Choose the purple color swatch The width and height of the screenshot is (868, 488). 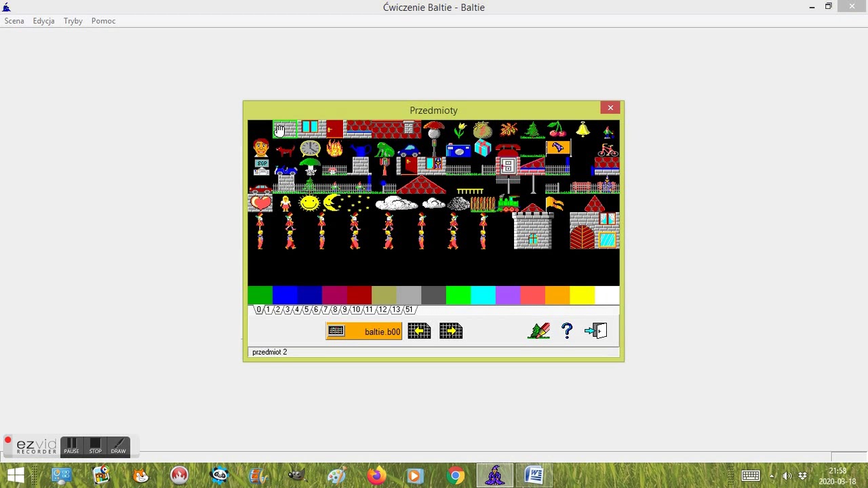click(508, 295)
